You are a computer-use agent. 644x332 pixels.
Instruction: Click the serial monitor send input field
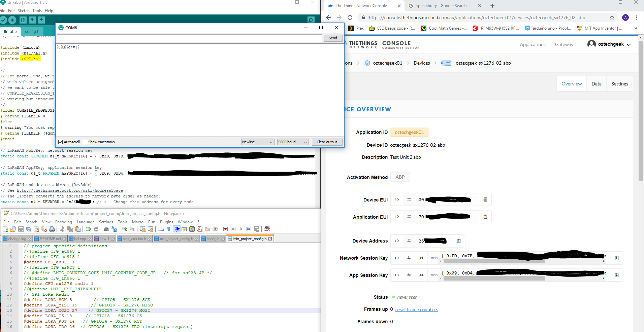point(190,38)
